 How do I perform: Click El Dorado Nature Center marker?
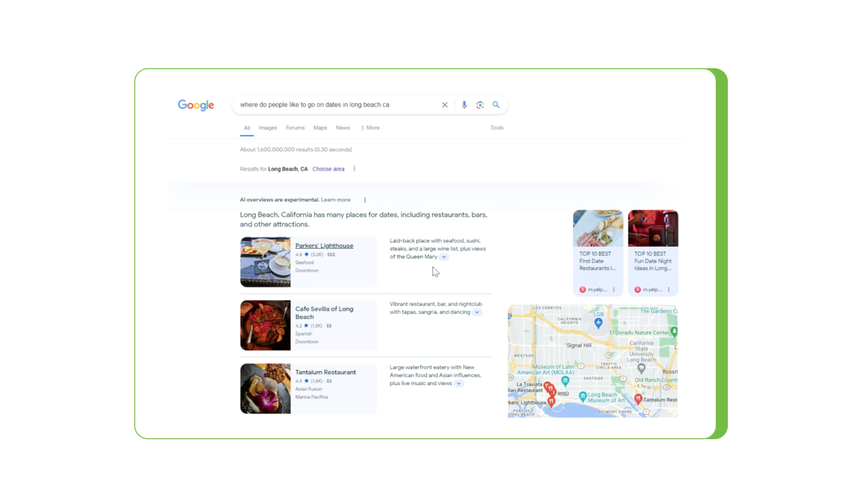coord(674,332)
